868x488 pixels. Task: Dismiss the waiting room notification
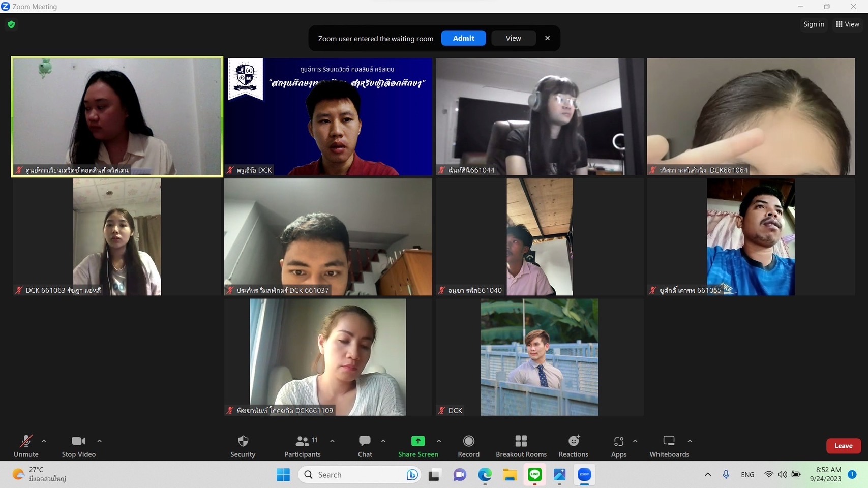click(547, 38)
